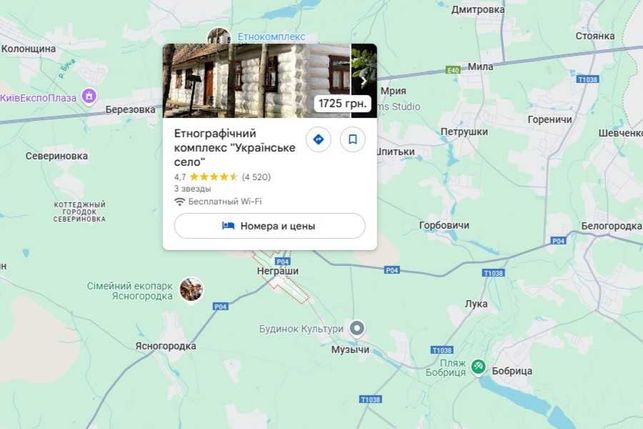Screen dimensions: 643x429
Task: Click the place title Етнографічний комплекс
Action: click(x=235, y=148)
